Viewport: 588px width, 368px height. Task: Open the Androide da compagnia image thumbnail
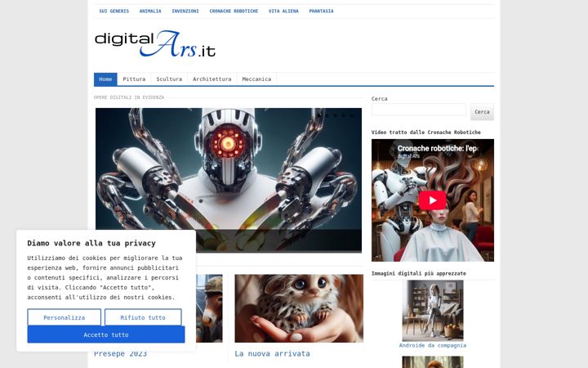pos(433,311)
